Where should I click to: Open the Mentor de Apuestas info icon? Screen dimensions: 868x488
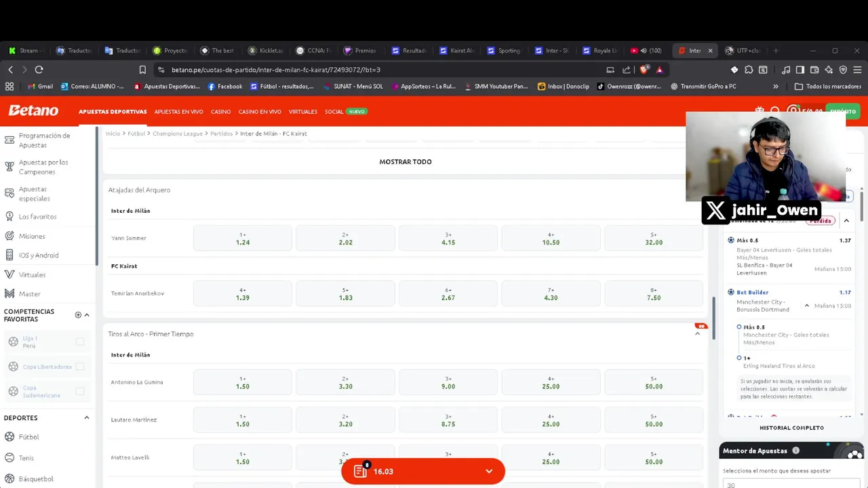(795, 451)
